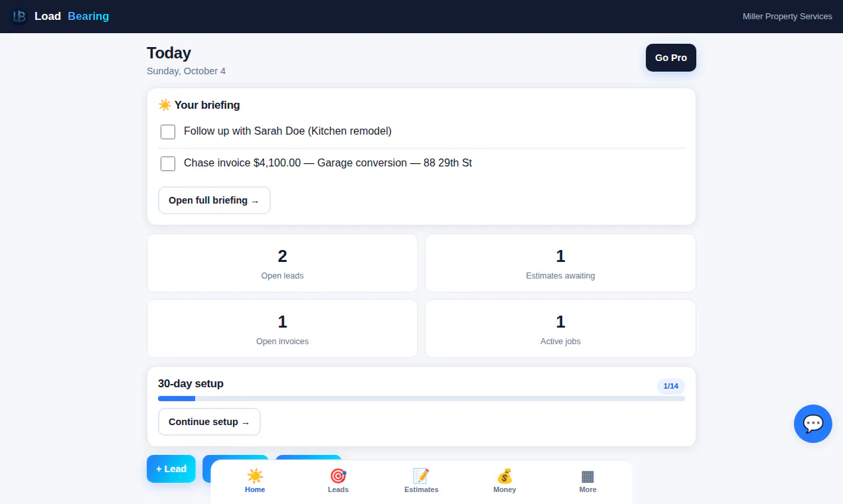Click the Load Bearing logo icon
The height and width of the screenshot is (504, 843).
coord(19,17)
